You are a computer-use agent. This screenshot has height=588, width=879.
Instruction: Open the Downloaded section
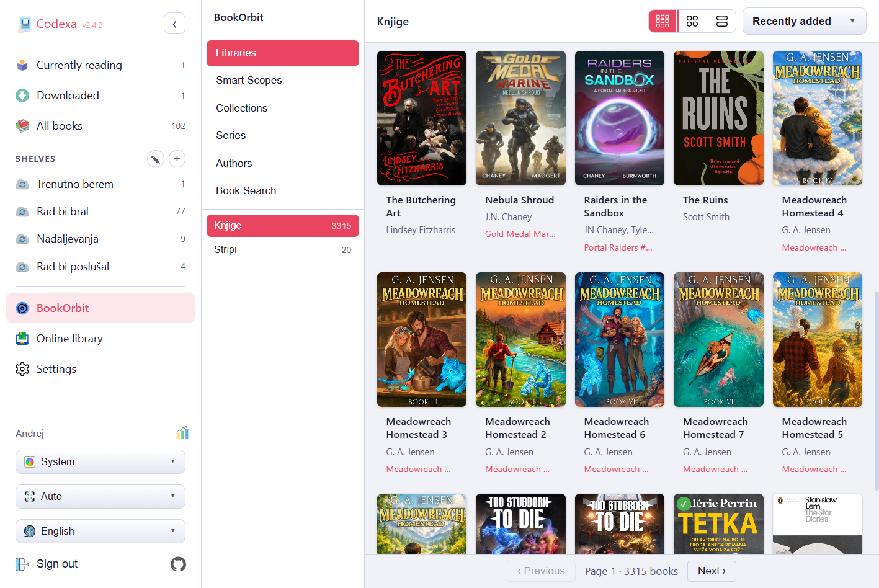(100, 96)
